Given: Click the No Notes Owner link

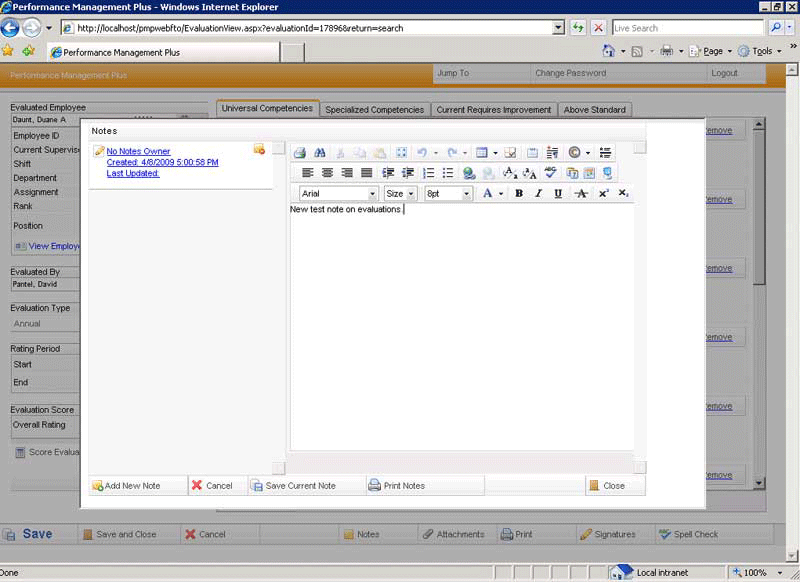Looking at the screenshot, I should click(x=138, y=151).
